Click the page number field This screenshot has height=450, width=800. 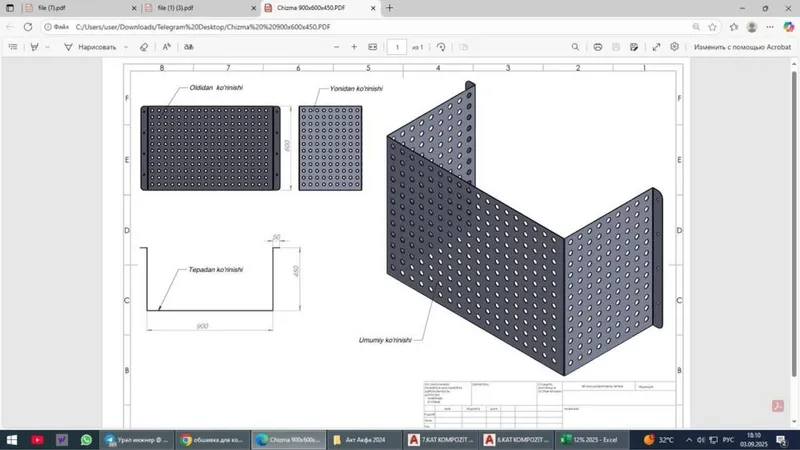[x=397, y=47]
